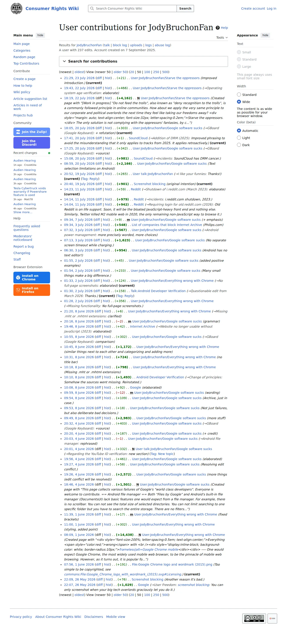Click the Join the Discord button
The width and height of the screenshot is (287, 644).
(x=32, y=143)
